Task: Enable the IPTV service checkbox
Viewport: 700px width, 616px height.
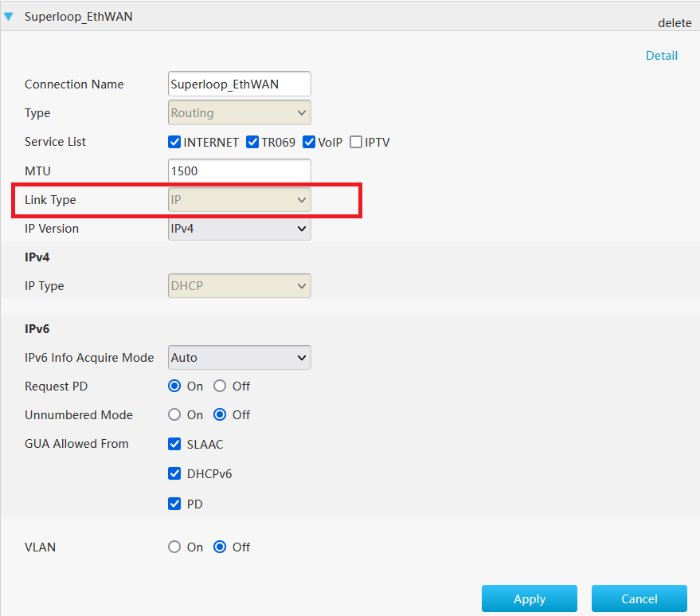Action: click(x=355, y=142)
